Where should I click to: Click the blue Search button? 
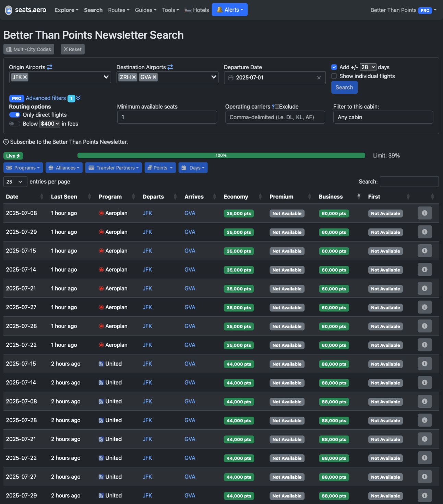[344, 87]
